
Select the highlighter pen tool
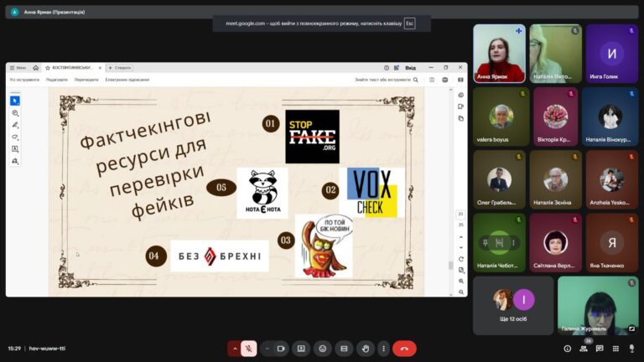15,125
